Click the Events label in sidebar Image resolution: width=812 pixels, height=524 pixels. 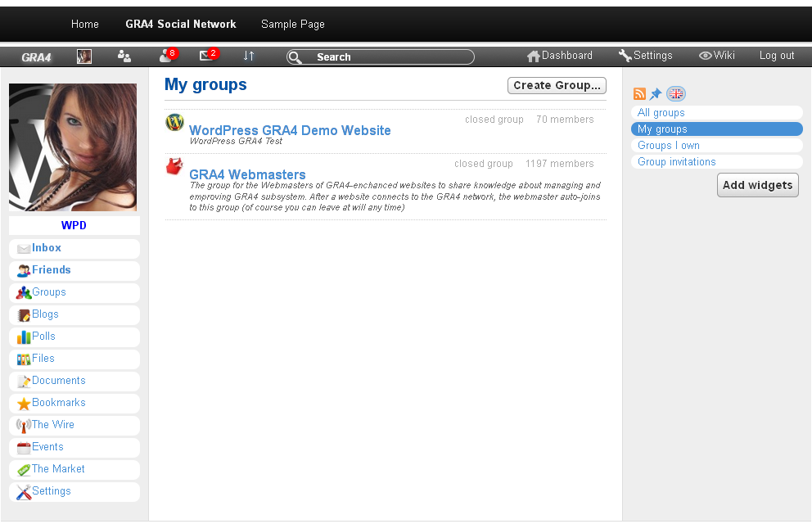47,447
